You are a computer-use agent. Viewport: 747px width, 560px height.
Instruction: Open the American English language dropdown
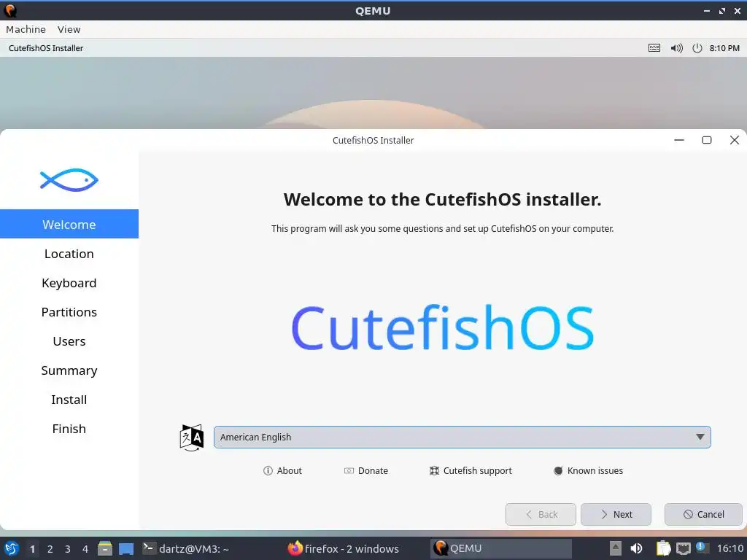pos(462,437)
